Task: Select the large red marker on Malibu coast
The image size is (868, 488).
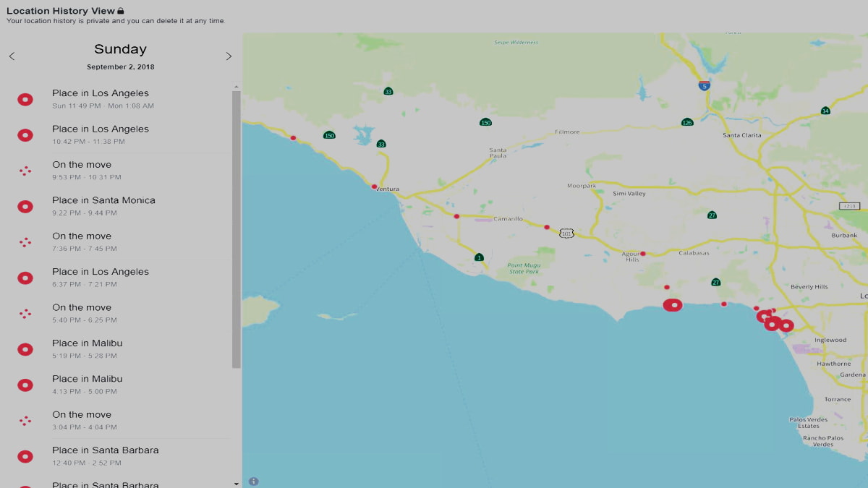Action: tap(673, 305)
